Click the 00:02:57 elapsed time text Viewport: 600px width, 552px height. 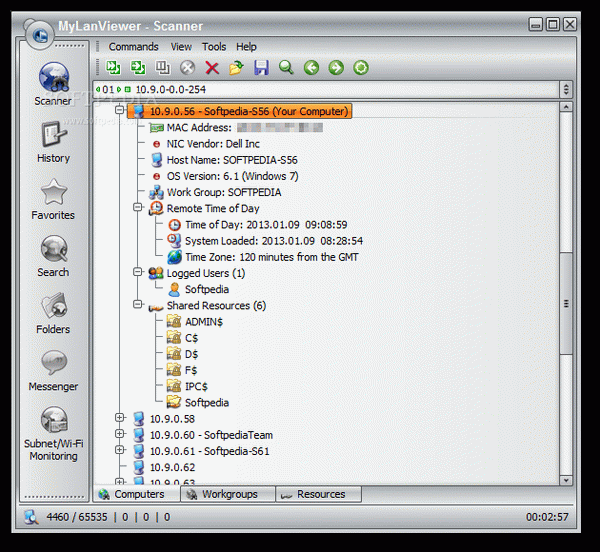tap(547, 517)
